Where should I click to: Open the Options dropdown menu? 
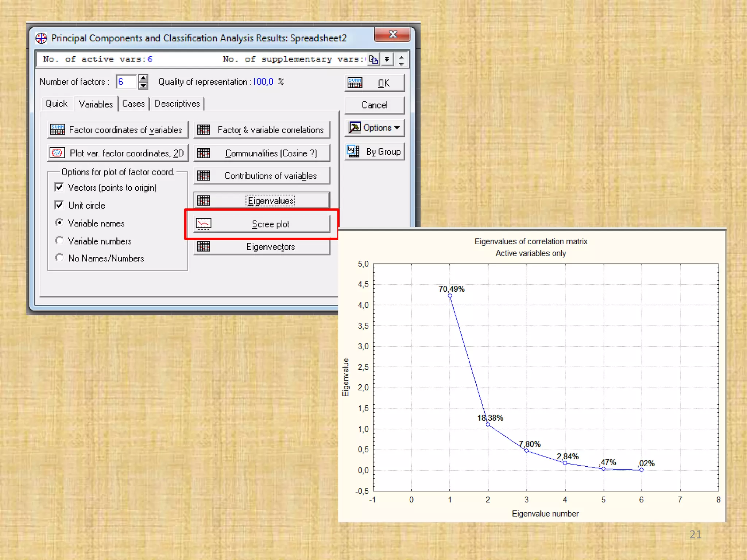pos(375,128)
